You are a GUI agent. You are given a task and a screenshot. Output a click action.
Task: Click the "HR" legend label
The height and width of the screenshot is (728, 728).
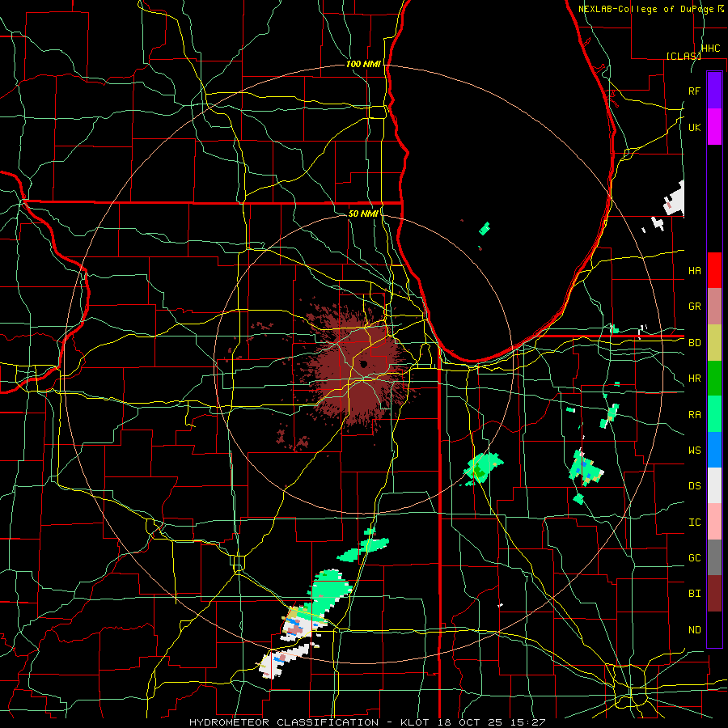tap(695, 379)
